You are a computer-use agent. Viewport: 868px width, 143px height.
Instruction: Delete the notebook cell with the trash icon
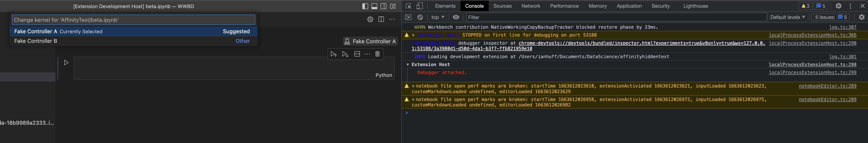coord(377,54)
